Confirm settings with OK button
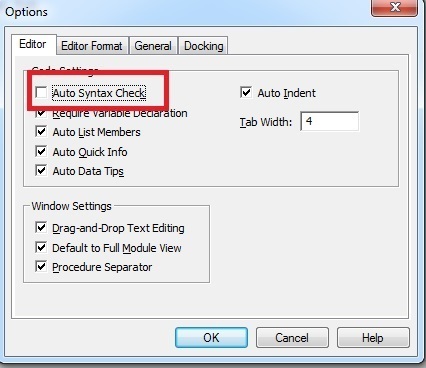 211,338
